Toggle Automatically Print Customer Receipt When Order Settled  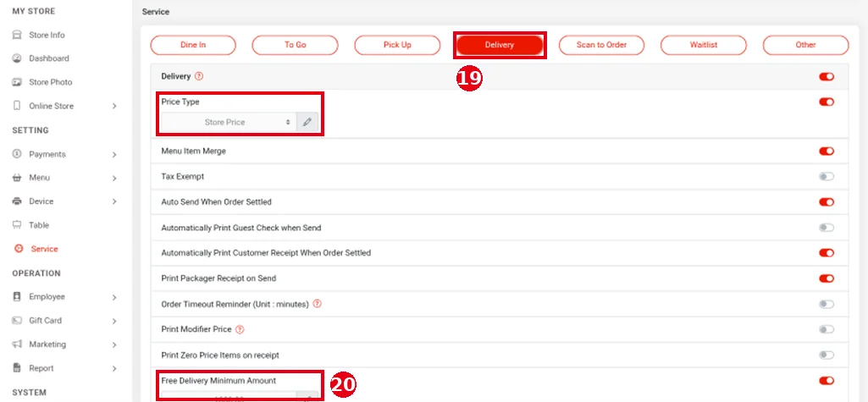827,253
